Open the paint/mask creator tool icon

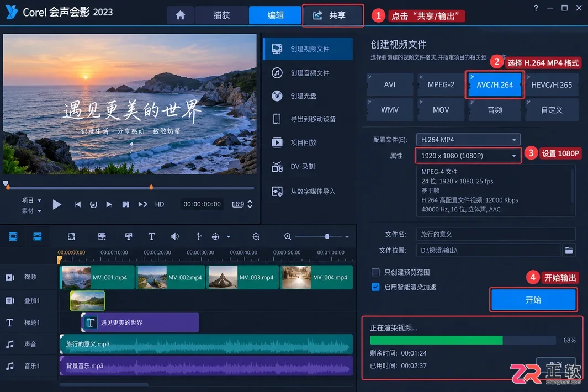click(x=128, y=236)
